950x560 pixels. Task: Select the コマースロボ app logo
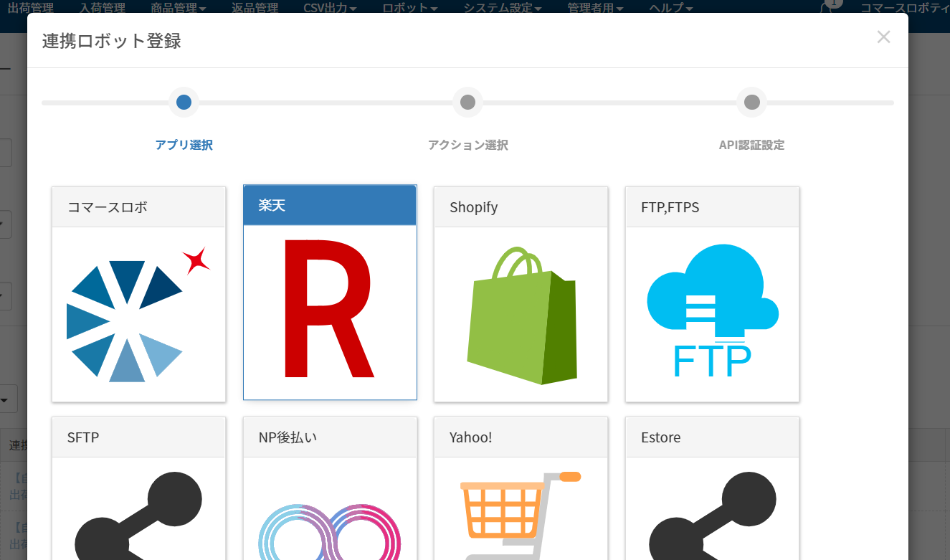pos(138,314)
